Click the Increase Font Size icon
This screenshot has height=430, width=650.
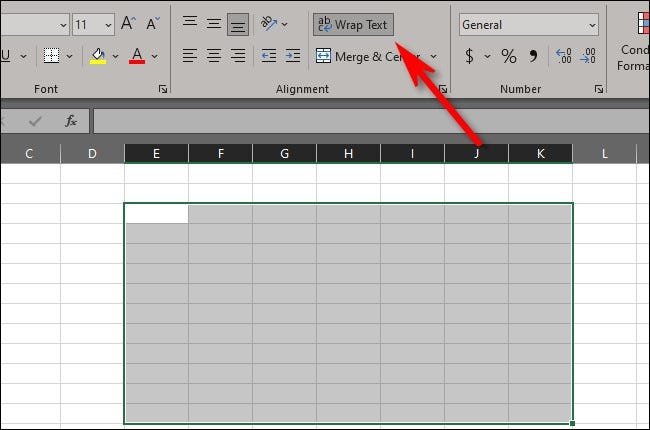point(128,24)
